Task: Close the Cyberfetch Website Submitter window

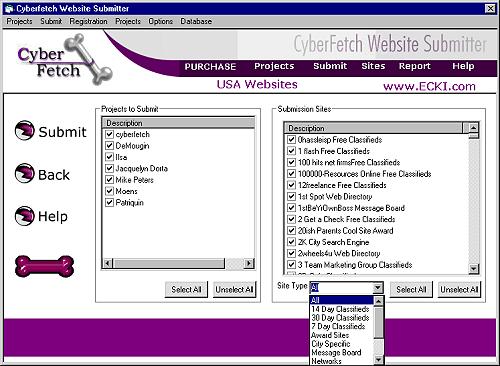Action: [x=490, y=9]
